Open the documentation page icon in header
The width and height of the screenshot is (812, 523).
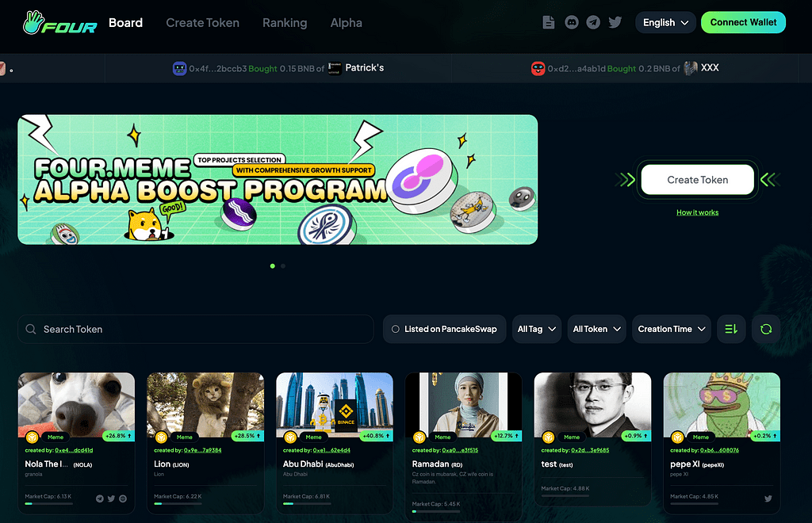pos(549,22)
